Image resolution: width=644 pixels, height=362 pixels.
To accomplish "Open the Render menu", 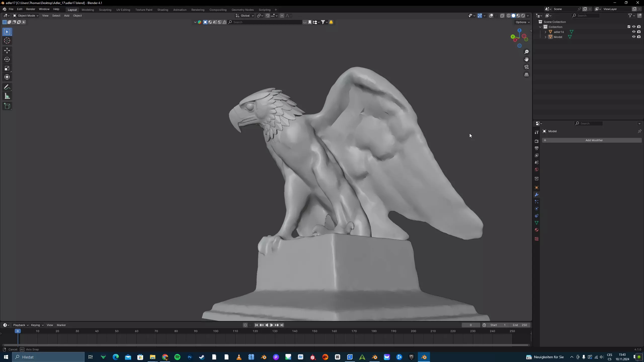I will pyautogui.click(x=30, y=9).
